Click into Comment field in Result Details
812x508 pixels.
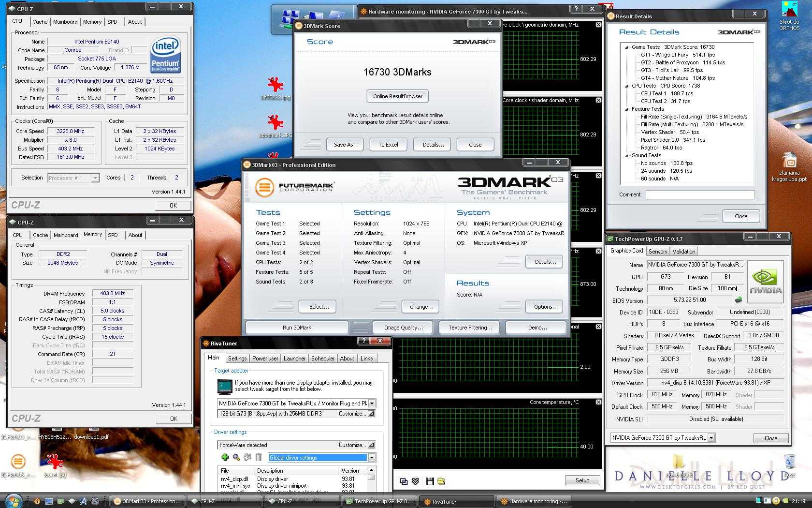(700, 194)
